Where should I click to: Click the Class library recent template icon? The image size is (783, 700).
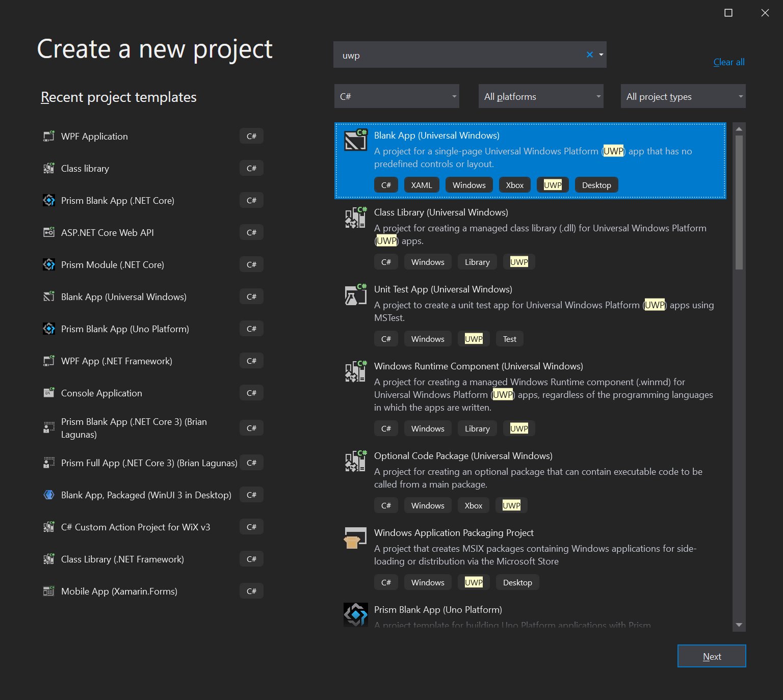(49, 168)
